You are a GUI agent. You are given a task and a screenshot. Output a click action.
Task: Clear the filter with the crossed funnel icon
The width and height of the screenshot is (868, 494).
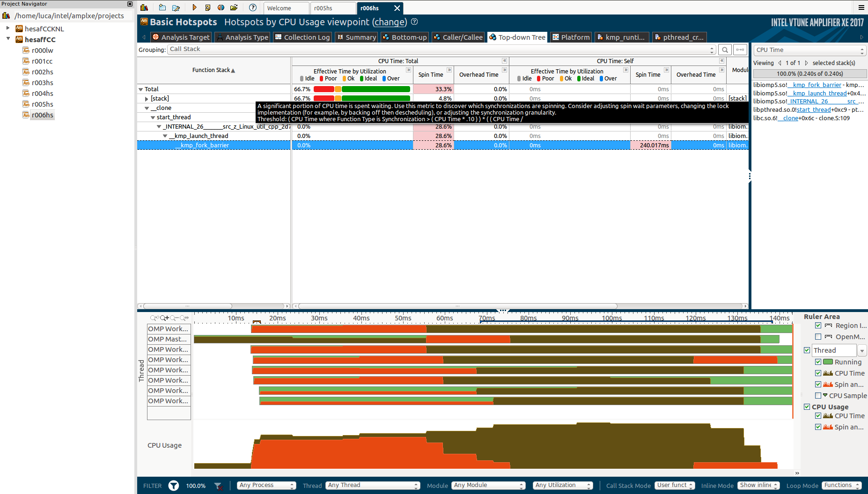tap(218, 486)
